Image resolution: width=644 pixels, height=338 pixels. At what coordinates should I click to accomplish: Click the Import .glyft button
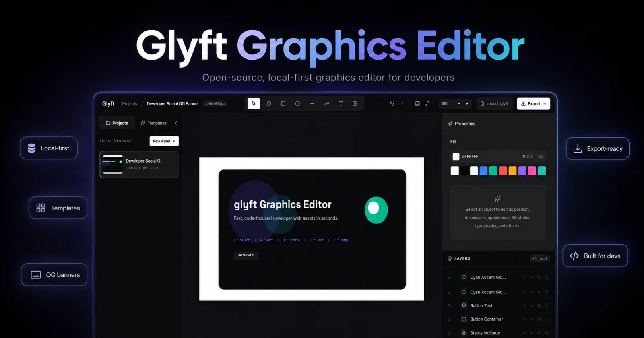pos(494,103)
